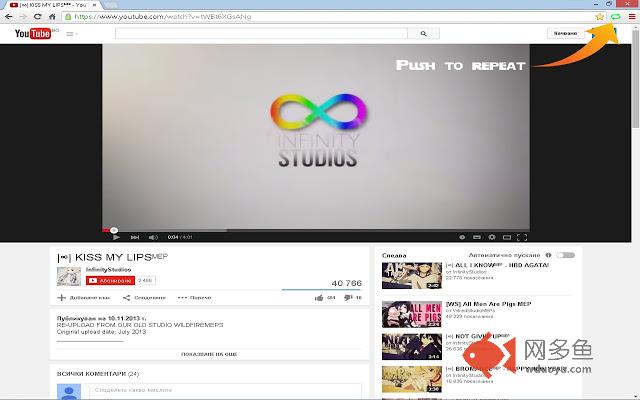Click the plus Add to button
Screen dimensions: 640x400
pos(84,298)
